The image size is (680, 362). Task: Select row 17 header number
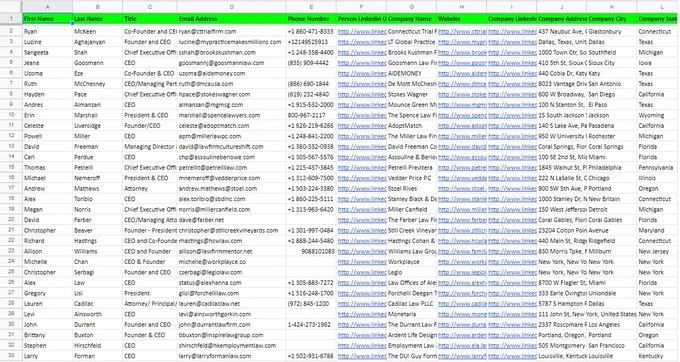pos(11,188)
